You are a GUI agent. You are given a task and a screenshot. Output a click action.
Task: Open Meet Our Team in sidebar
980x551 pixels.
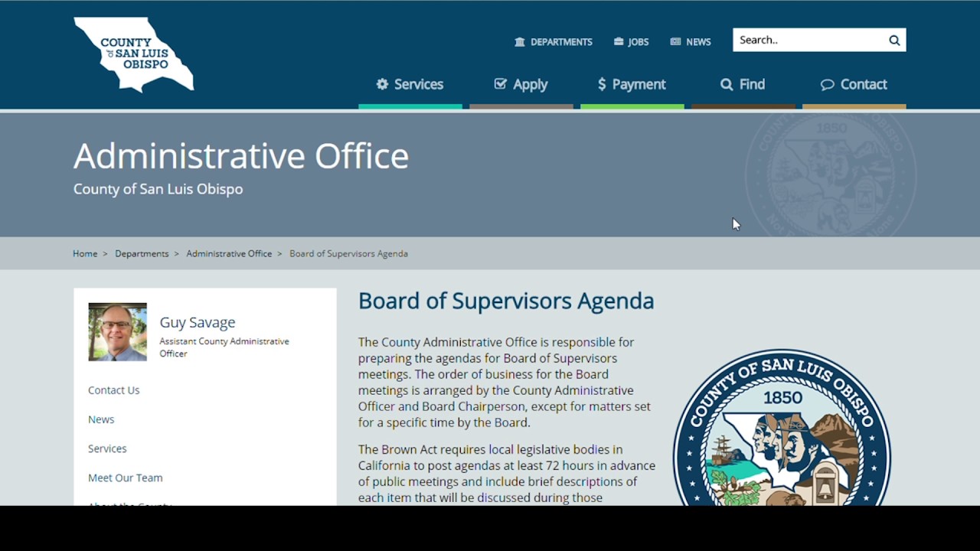coord(125,478)
